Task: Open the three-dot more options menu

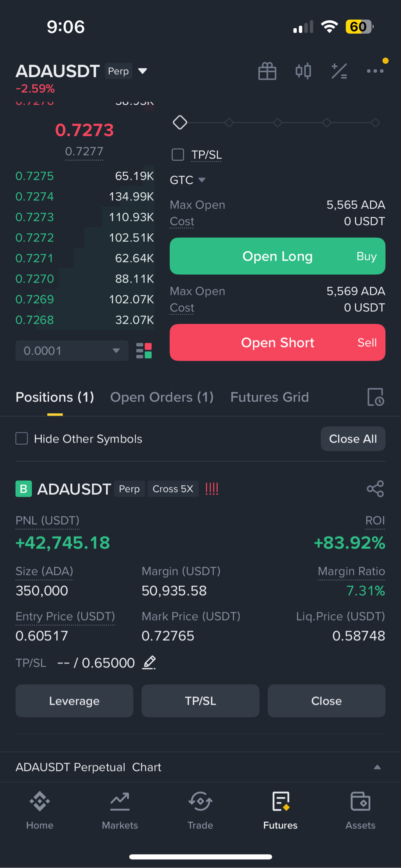Action: pyautogui.click(x=375, y=71)
